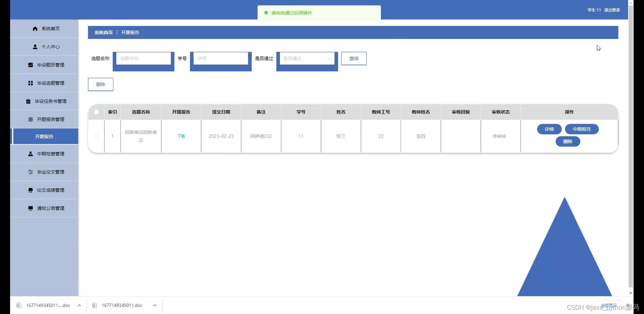Click the scrollbar down arrow
Image resolution: width=644 pixels, height=314 pixels.
[x=631, y=293]
